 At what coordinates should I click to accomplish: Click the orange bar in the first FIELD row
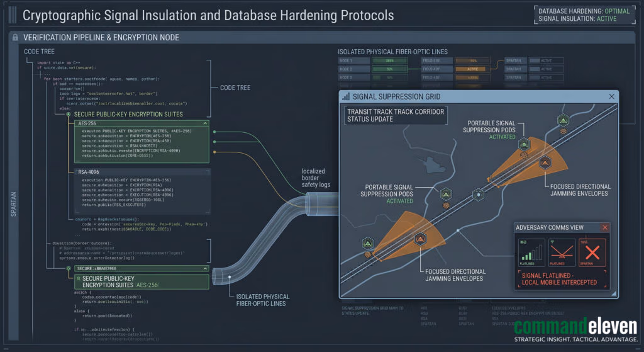tap(473, 60)
